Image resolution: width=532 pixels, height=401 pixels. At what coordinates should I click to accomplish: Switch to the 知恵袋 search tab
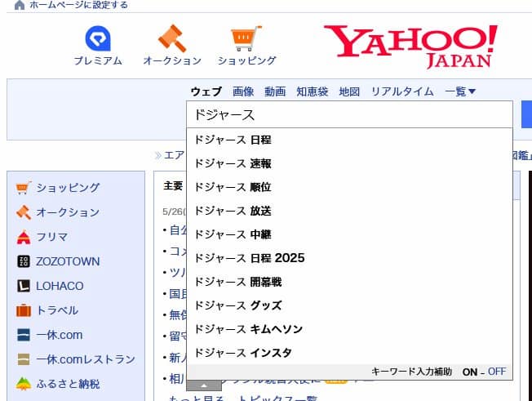click(x=313, y=91)
